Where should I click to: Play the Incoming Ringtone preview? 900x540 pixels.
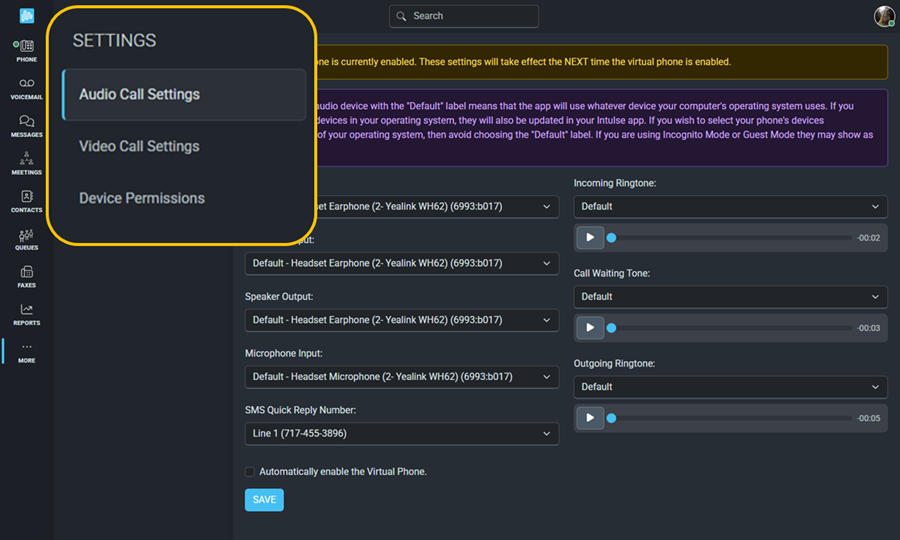click(590, 238)
